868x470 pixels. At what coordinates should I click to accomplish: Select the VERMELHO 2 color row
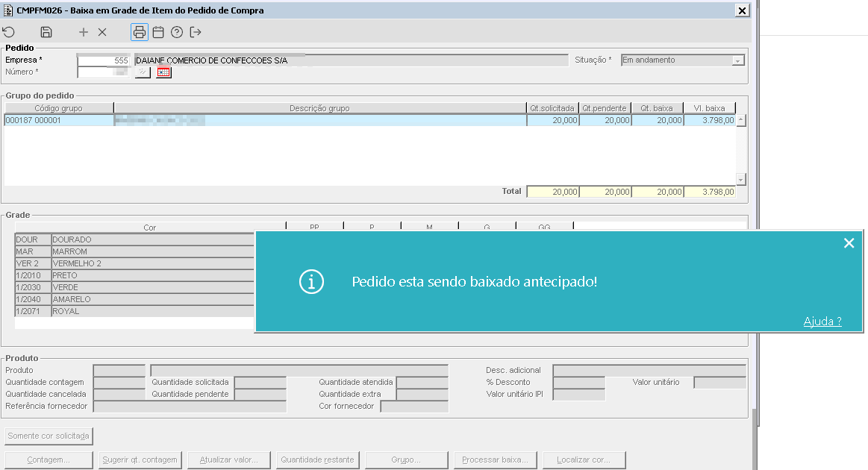134,263
